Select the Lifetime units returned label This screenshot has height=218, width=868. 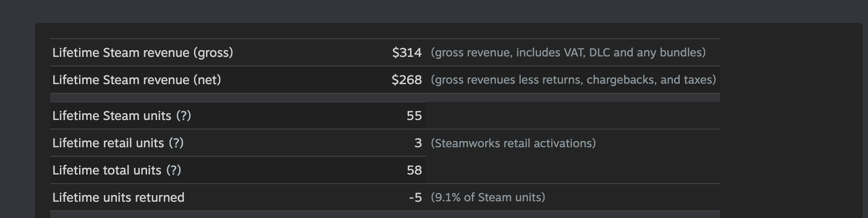pos(118,197)
